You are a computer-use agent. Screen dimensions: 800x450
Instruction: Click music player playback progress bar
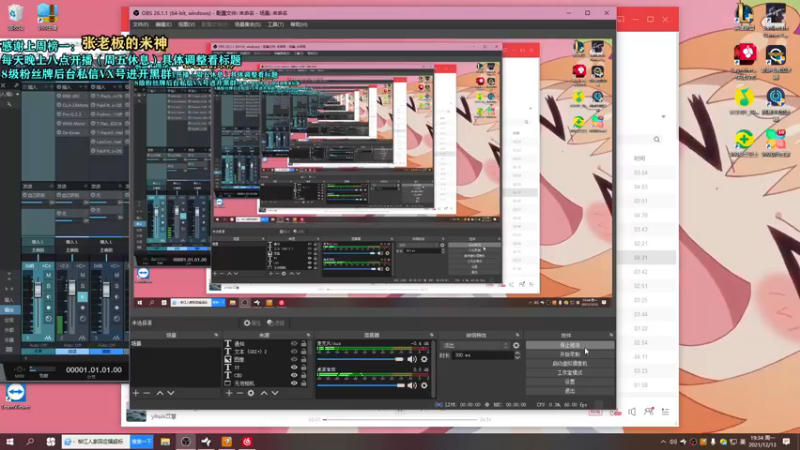401,419
